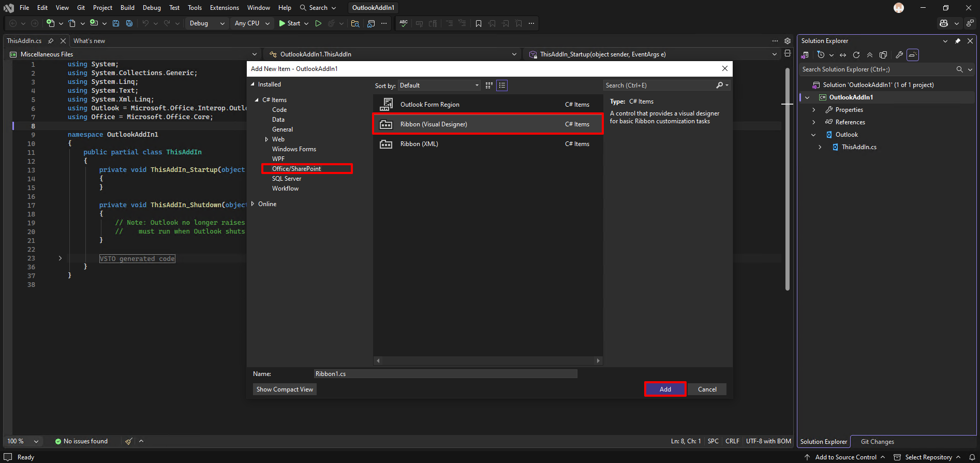Select the Office/SharePoint category
980x463 pixels.
point(296,169)
